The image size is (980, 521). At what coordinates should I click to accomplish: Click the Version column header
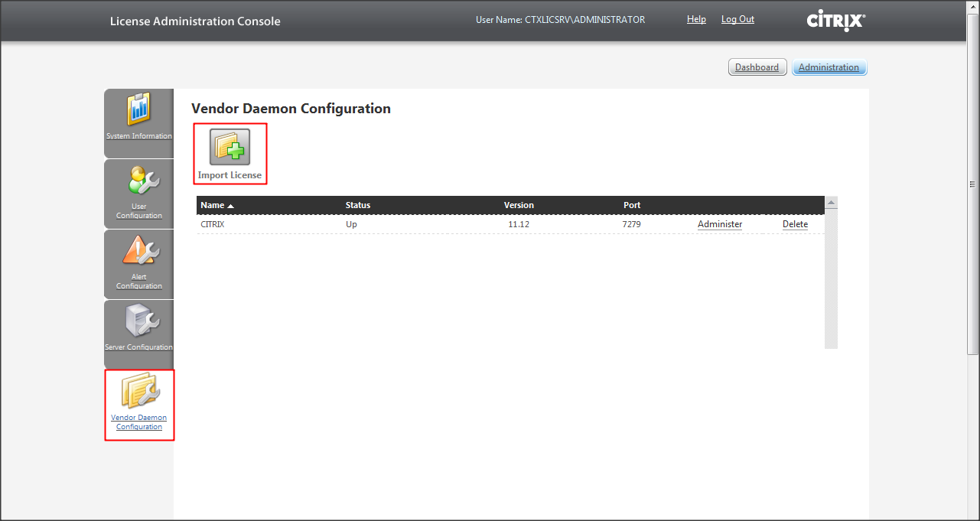[x=519, y=205]
